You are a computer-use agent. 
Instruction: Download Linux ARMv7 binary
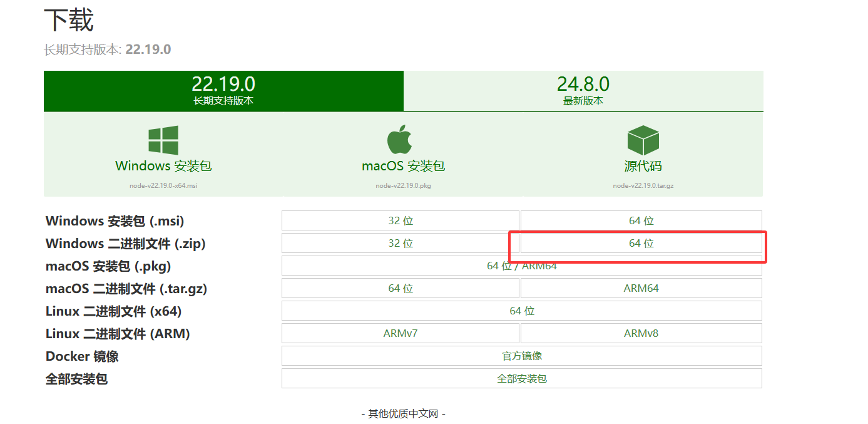coord(401,333)
